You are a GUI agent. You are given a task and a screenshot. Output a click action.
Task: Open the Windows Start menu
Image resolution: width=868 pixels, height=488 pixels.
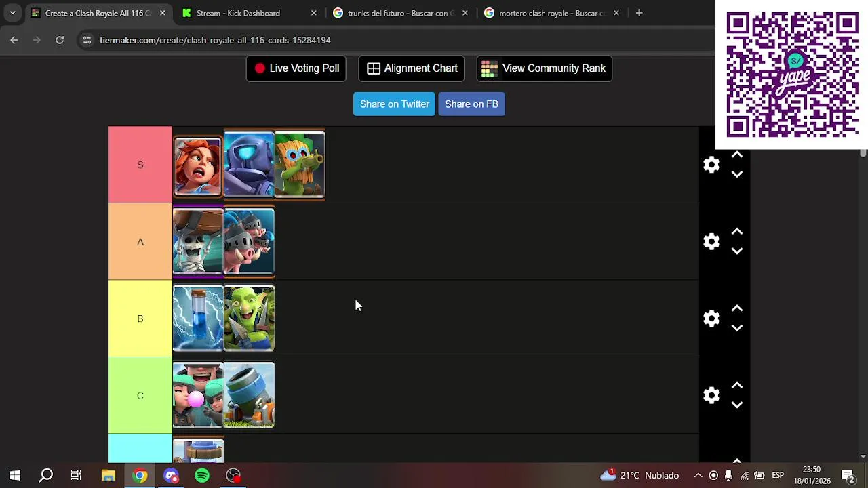coord(15,475)
